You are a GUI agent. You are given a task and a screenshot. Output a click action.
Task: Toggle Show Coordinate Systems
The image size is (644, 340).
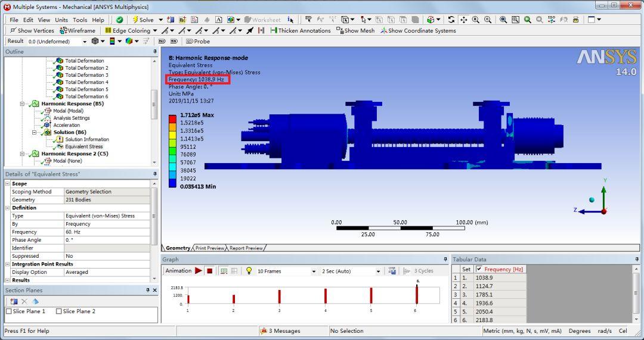tap(418, 30)
